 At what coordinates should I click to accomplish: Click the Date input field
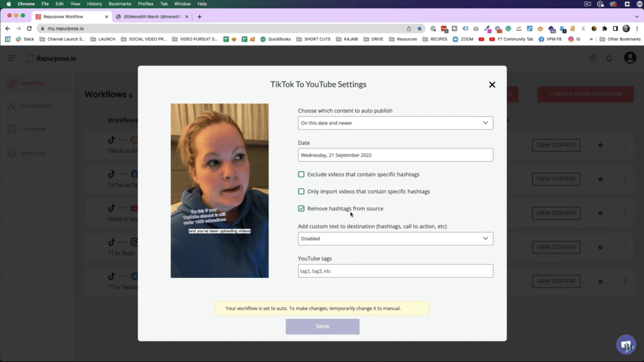[x=396, y=155]
